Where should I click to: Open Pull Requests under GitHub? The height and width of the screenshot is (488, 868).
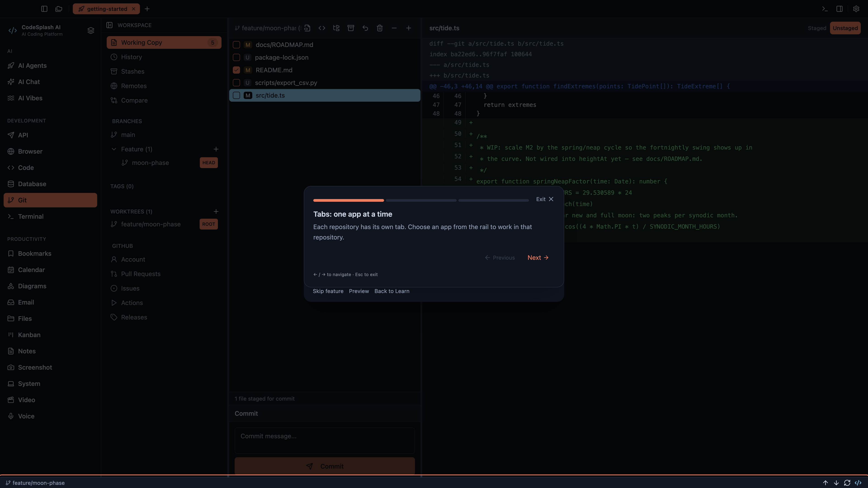[x=164, y=274]
